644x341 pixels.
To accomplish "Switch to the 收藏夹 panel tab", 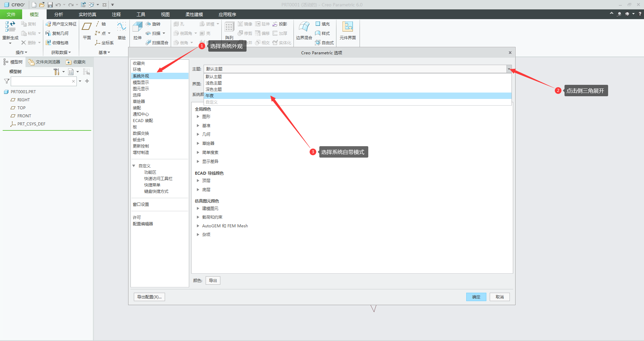I will 76,62.
